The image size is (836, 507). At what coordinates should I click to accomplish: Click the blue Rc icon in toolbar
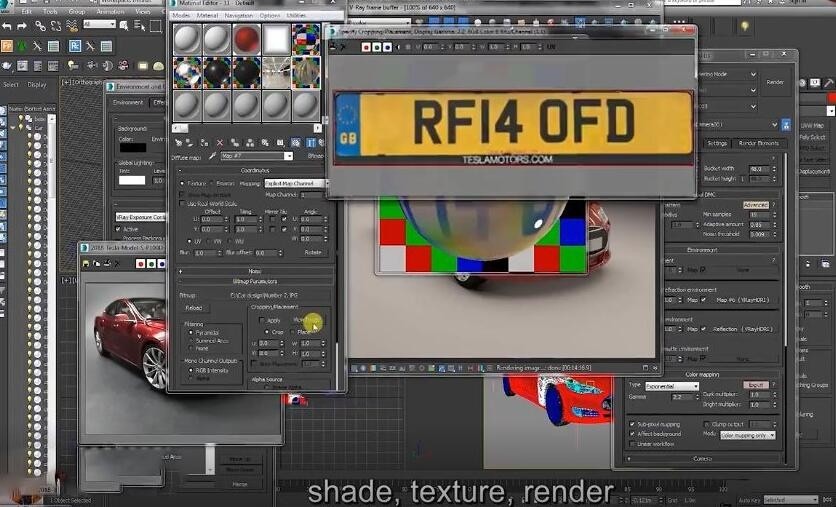pyautogui.click(x=75, y=46)
